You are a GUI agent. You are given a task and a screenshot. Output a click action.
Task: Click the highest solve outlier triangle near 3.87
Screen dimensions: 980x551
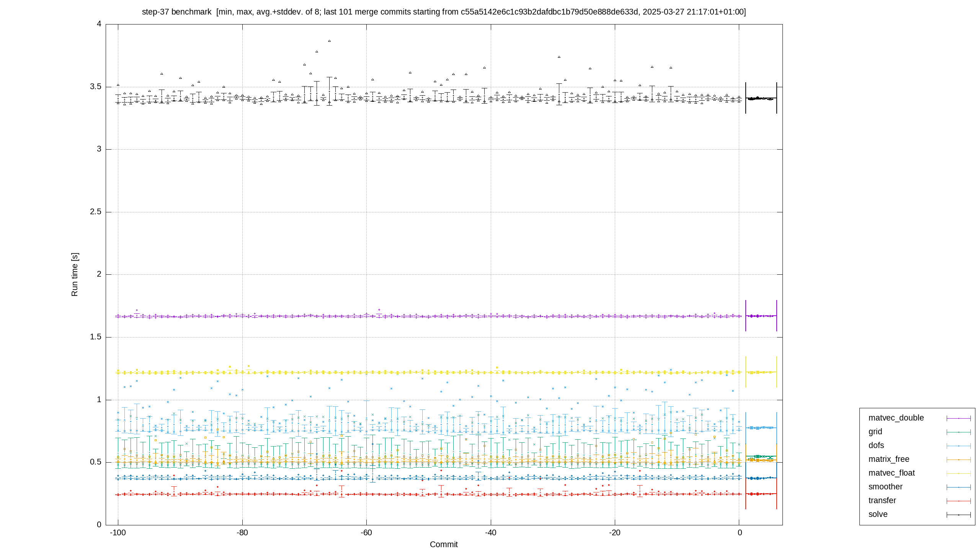[329, 41]
